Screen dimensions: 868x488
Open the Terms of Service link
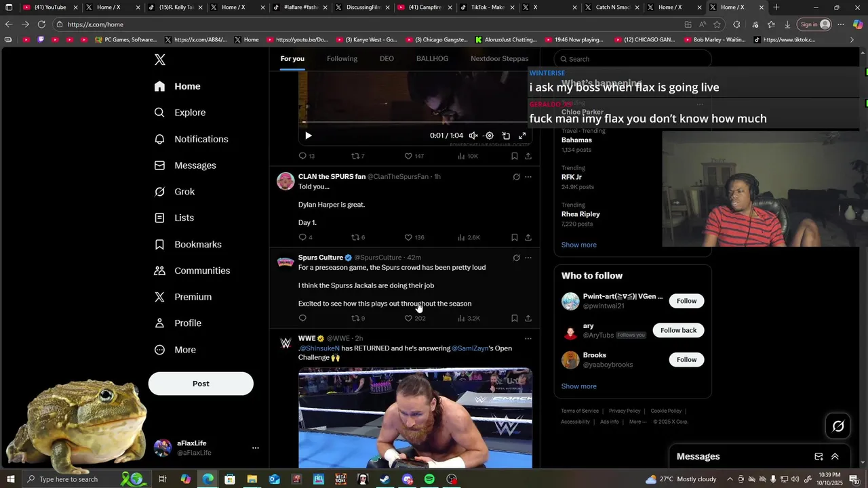click(x=580, y=411)
